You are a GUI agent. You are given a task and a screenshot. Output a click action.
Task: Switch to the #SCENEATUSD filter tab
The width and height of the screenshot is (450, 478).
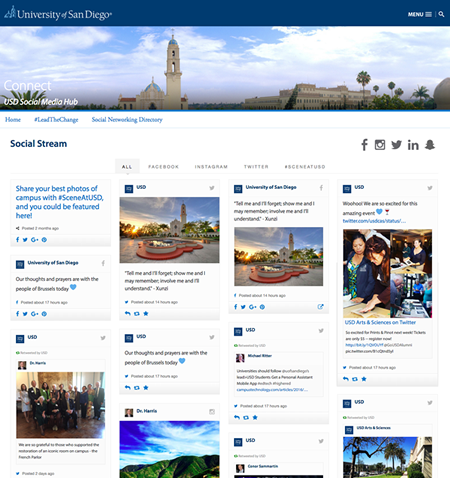click(x=305, y=166)
